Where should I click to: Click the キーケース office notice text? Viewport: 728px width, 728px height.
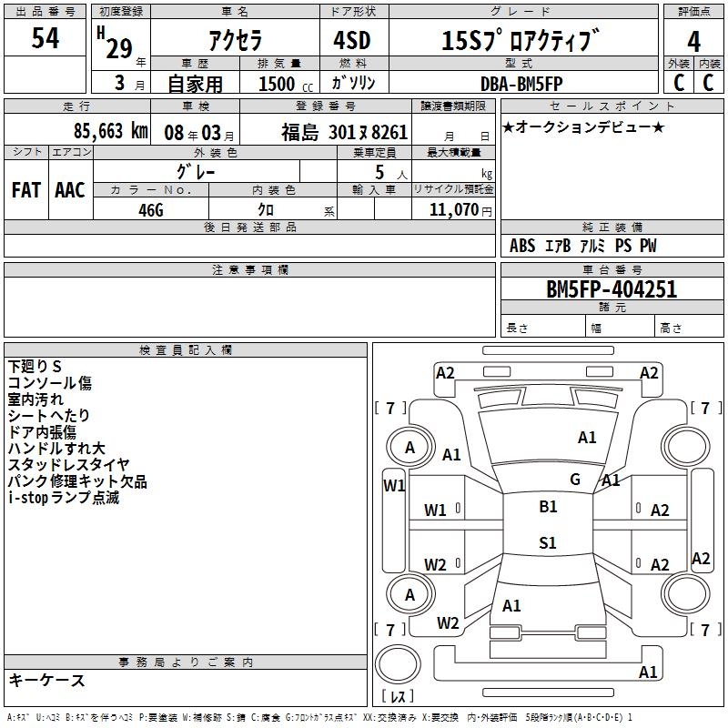(x=46, y=681)
